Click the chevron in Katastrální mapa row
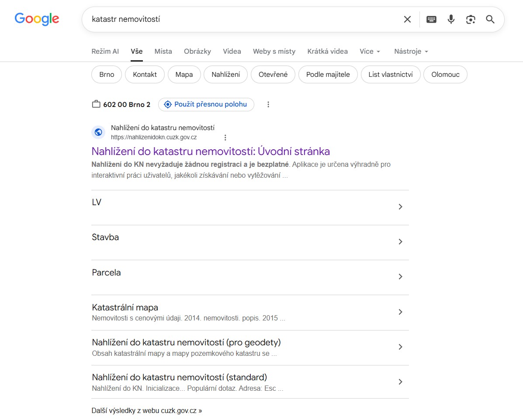523x420 pixels. [x=401, y=312]
